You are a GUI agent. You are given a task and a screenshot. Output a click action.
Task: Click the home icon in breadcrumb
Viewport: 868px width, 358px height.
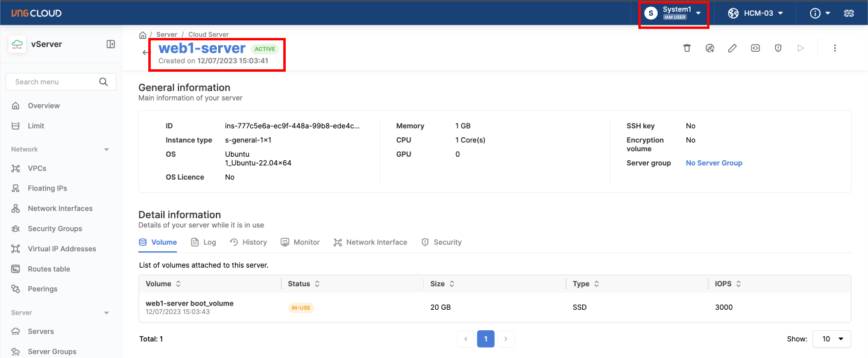[x=143, y=35]
